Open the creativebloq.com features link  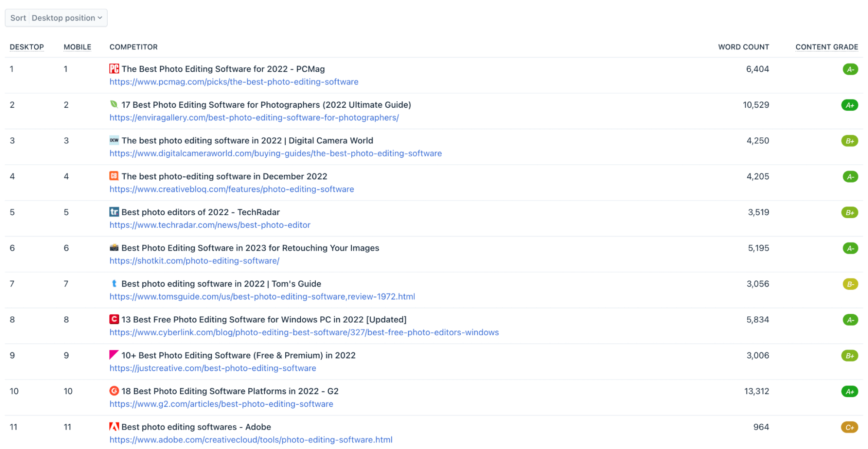pyautogui.click(x=232, y=189)
